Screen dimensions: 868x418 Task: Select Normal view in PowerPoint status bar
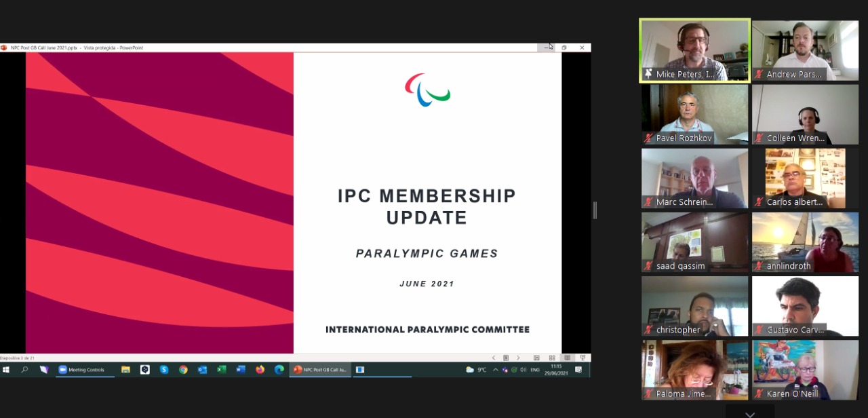tap(536, 358)
